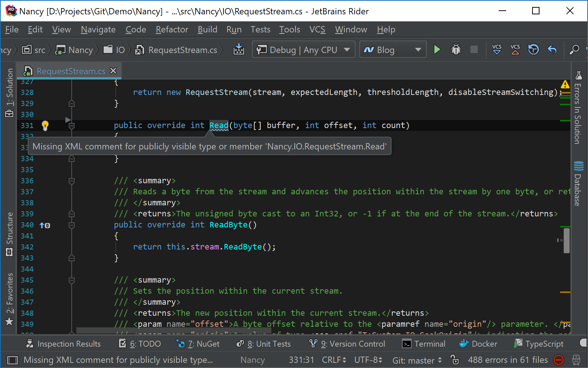Click the src breadcrumb folder
This screenshot has height=368, width=588.
coord(34,50)
